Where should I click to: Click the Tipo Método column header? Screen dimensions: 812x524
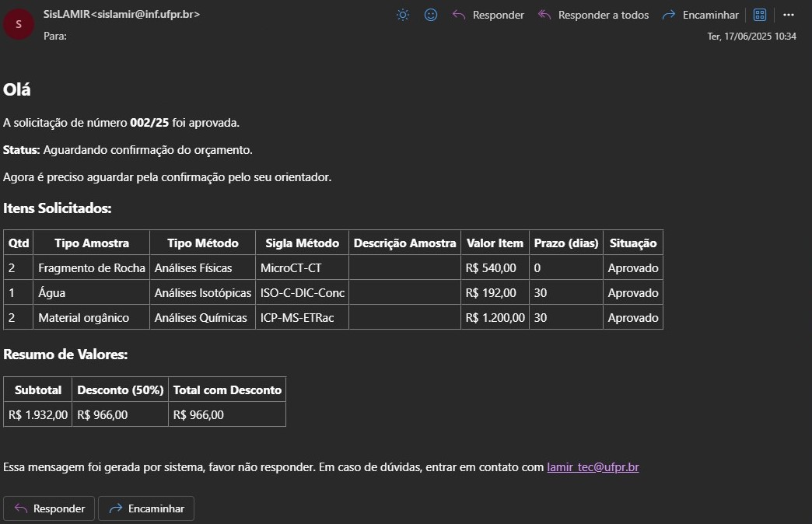coord(202,243)
